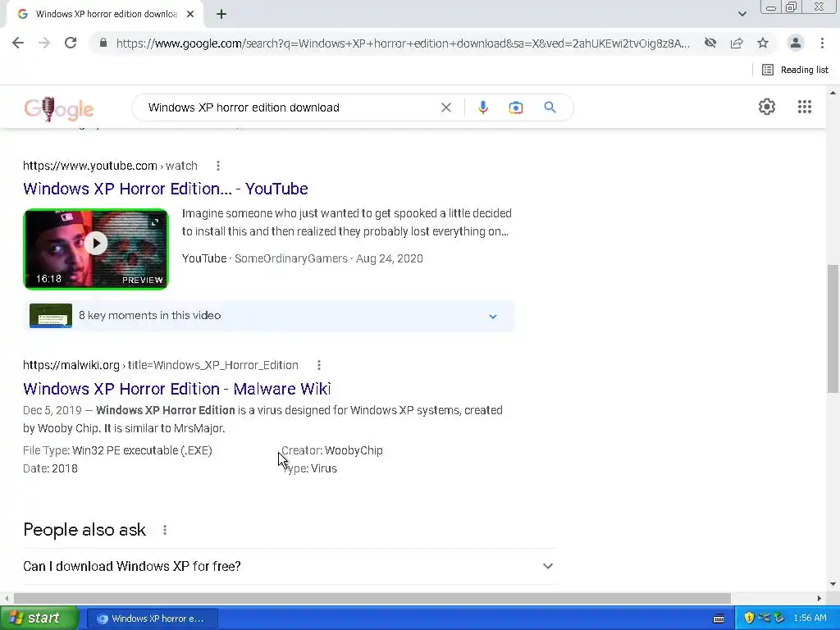This screenshot has width=840, height=630.
Task: Click the crossed-out eye icon in address bar
Action: [x=710, y=43]
